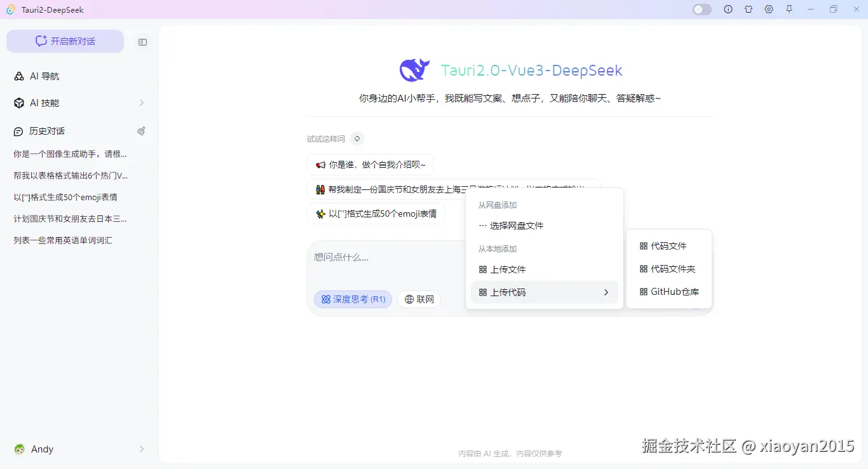This screenshot has height=469, width=868.
Task: Click the Andy user avatar
Action: point(20,449)
